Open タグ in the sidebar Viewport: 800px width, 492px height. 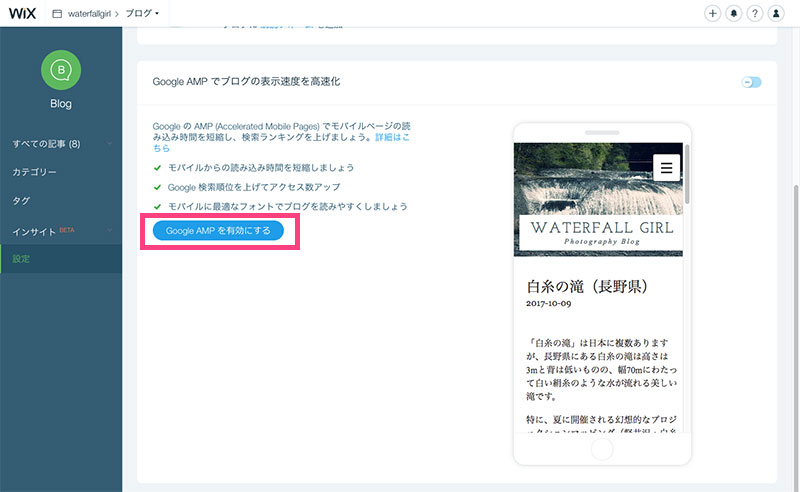point(21,201)
